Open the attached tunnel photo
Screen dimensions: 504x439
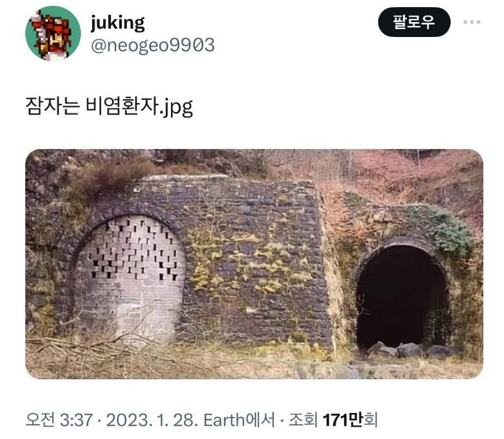pos(254,264)
